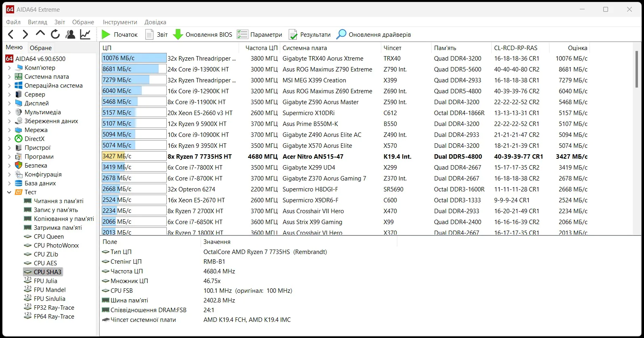Start the benchmark with Початок button
The height and width of the screenshot is (338, 644).
(120, 35)
